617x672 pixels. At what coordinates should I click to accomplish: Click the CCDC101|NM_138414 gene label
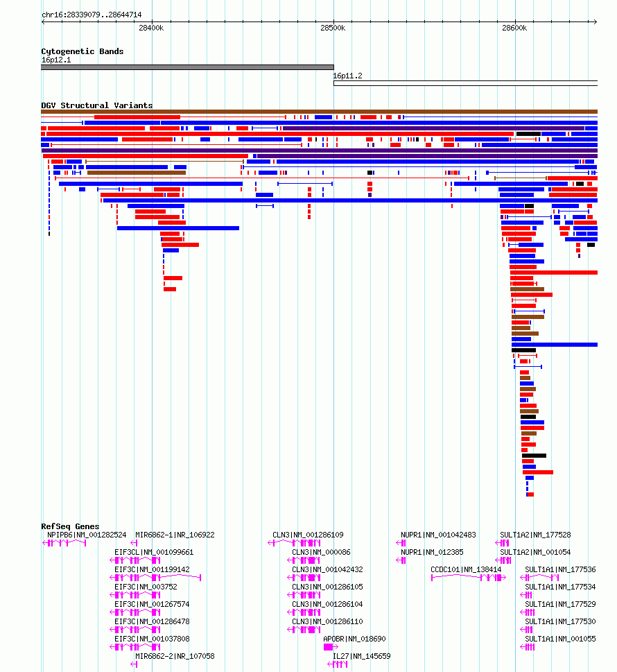(466, 569)
